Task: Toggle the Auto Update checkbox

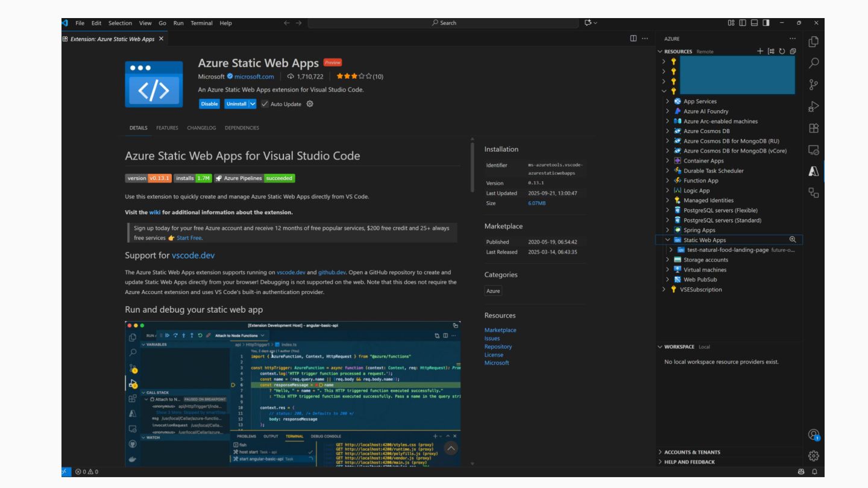Action: [x=265, y=104]
